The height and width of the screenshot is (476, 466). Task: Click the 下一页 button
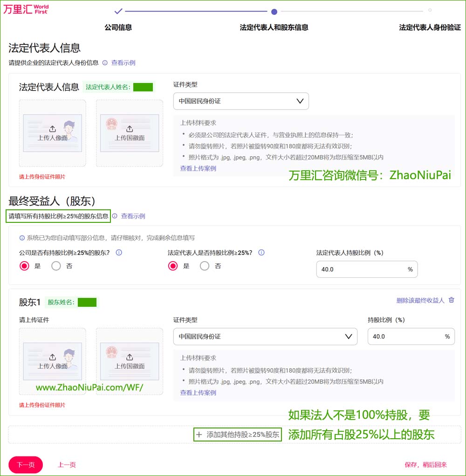point(25,465)
